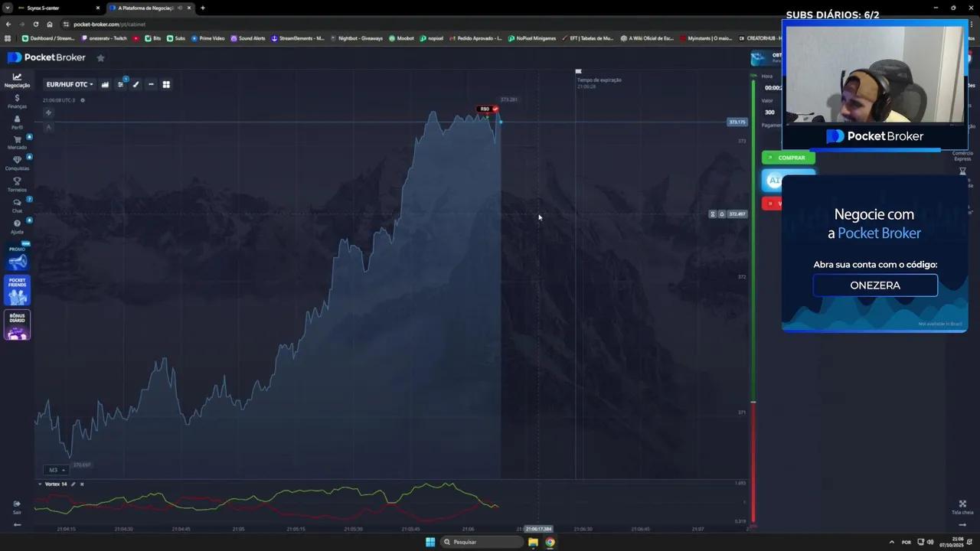Open the indicators settings icon
The image size is (980, 551).
tap(120, 84)
